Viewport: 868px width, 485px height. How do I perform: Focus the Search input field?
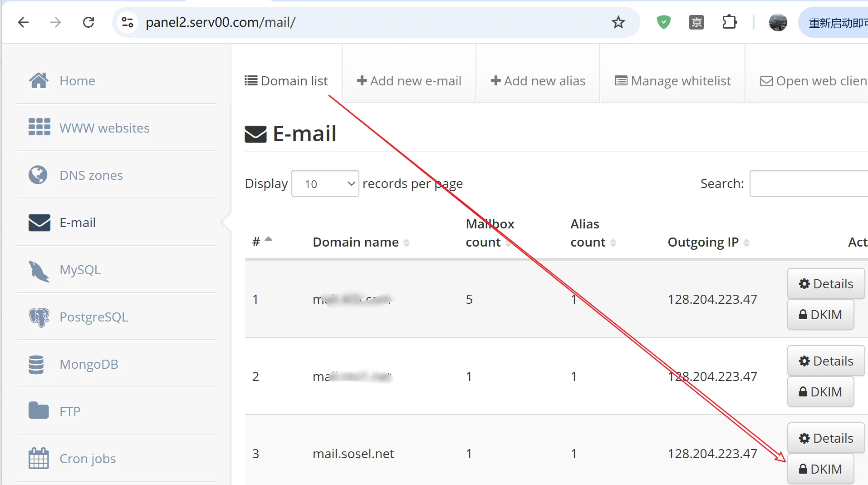(809, 183)
